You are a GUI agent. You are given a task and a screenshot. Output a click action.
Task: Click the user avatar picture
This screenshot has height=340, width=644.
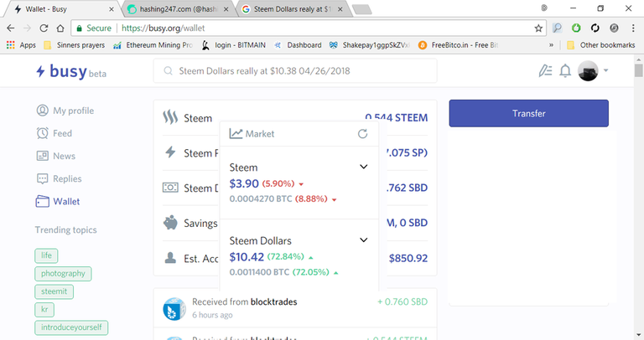(588, 71)
